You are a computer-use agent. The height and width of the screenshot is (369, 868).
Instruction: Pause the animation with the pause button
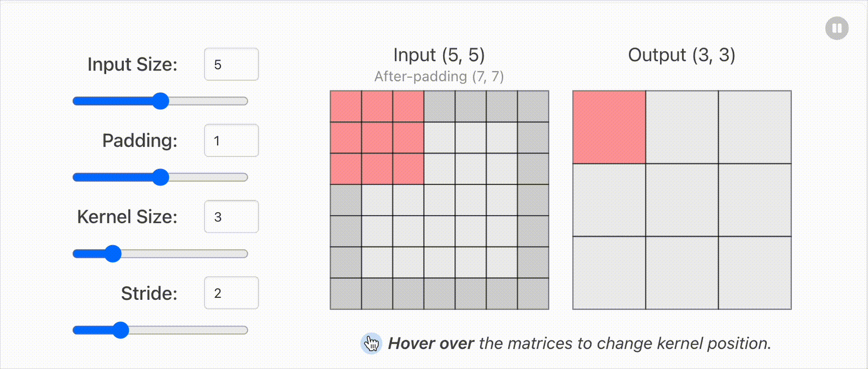click(837, 28)
